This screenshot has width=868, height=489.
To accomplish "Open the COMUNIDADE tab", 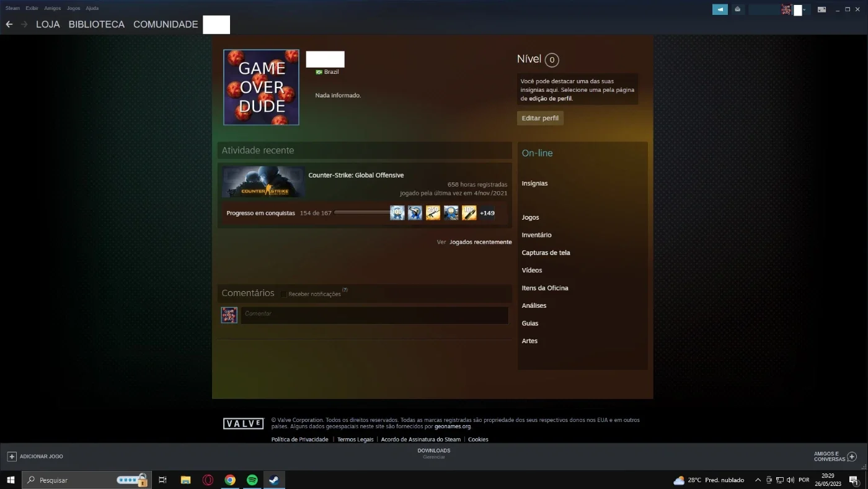I will [x=166, y=25].
